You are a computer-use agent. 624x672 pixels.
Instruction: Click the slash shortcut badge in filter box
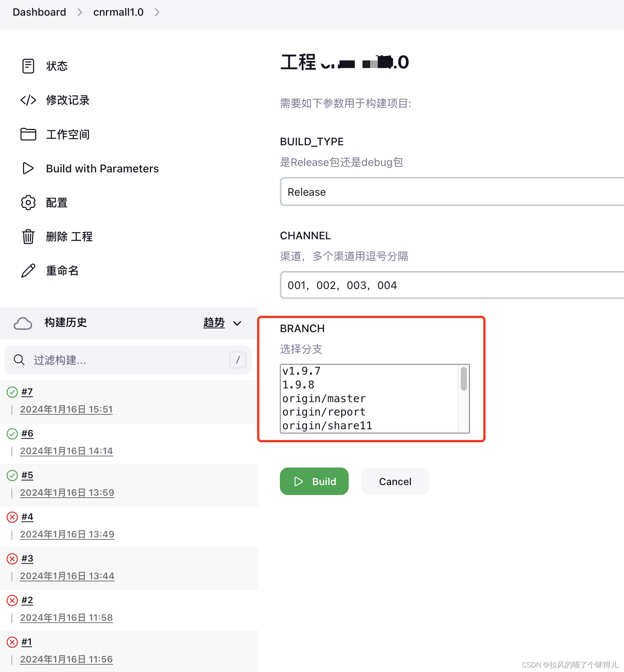point(237,360)
